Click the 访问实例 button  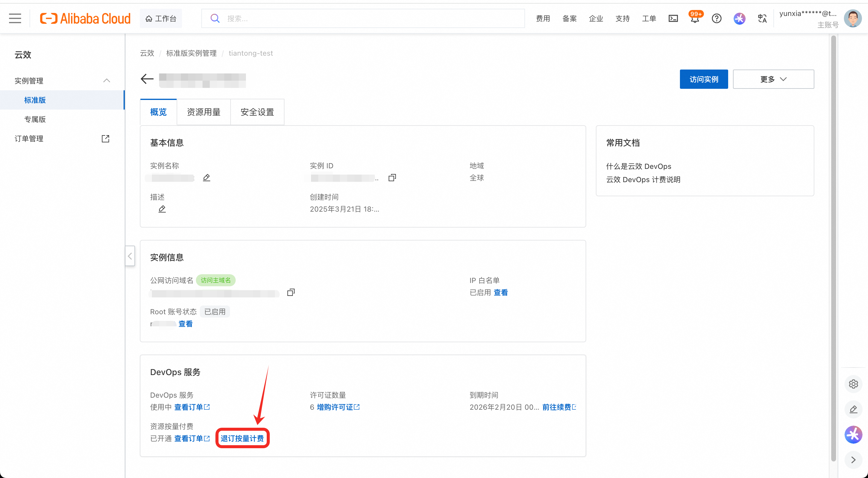[x=703, y=79]
